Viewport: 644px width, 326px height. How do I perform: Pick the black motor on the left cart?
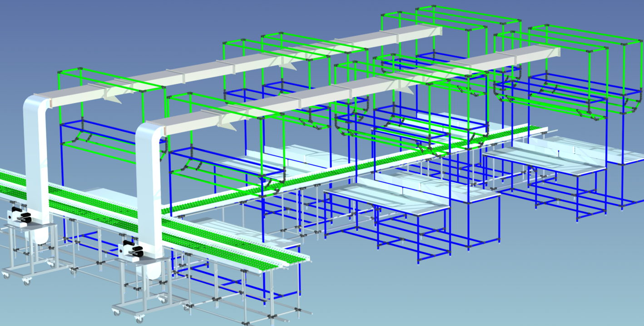21,215
